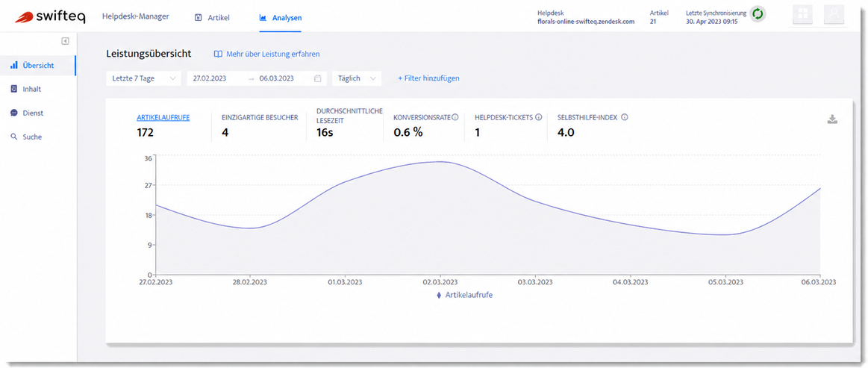Click the 28.02.2023 x-axis label
The height and width of the screenshot is (368, 868).
click(250, 282)
